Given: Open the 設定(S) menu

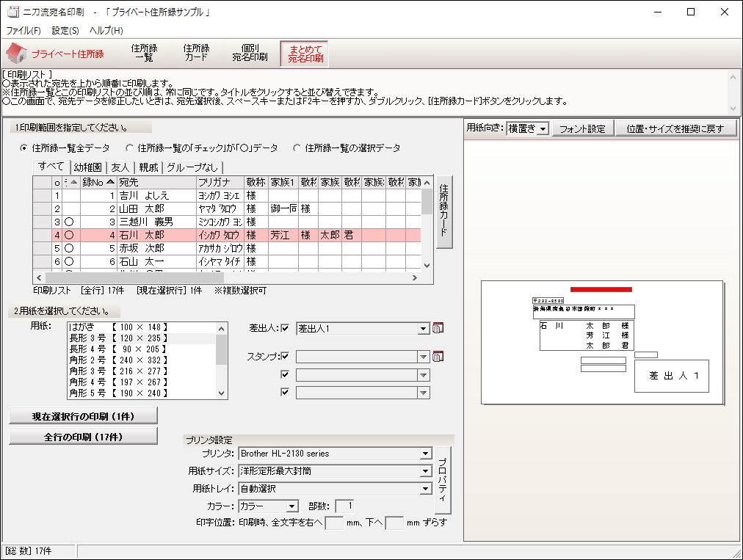Looking at the screenshot, I should point(65,30).
